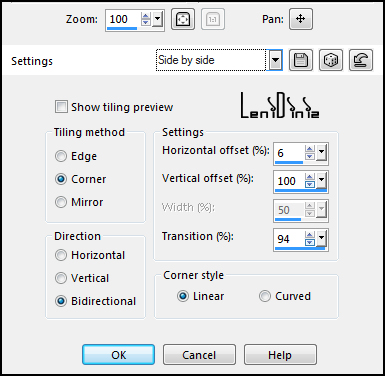The image size is (385, 376).
Task: Select the Pan tool icon
Action: [x=301, y=19]
